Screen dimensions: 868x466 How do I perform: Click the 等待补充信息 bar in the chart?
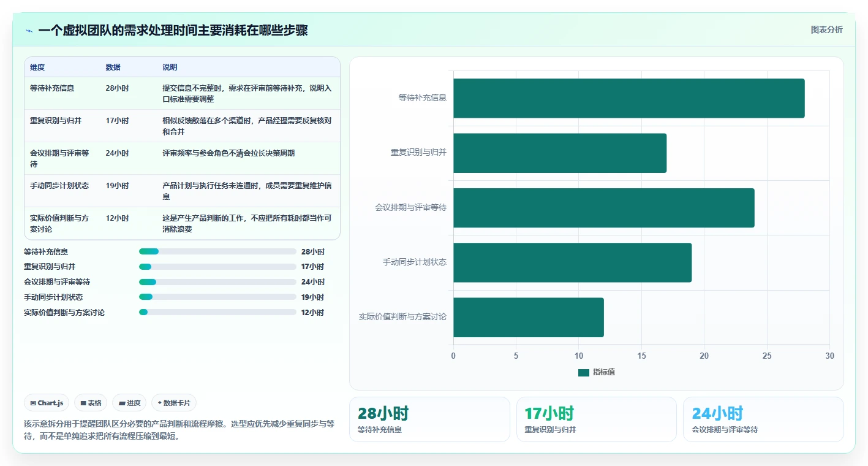pyautogui.click(x=628, y=98)
